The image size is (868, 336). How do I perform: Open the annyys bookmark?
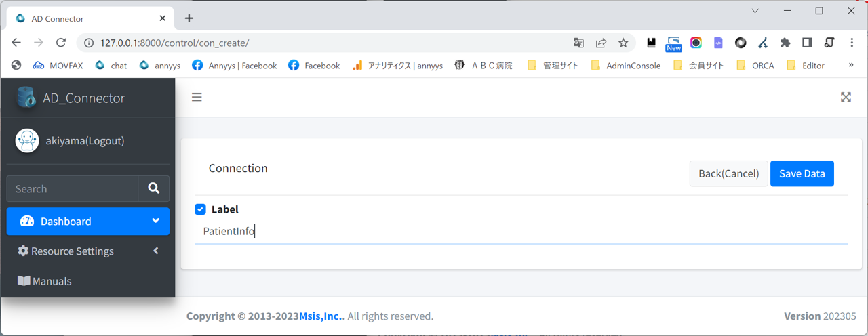click(x=160, y=66)
